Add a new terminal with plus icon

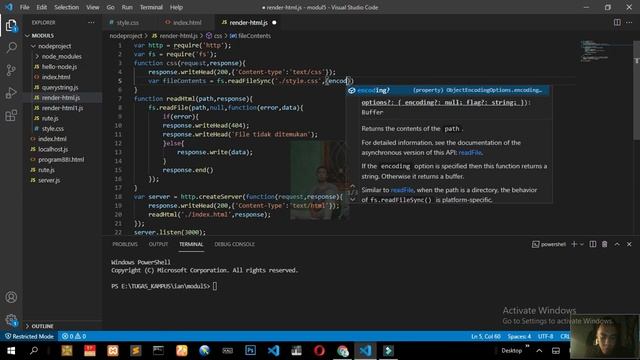(574, 244)
